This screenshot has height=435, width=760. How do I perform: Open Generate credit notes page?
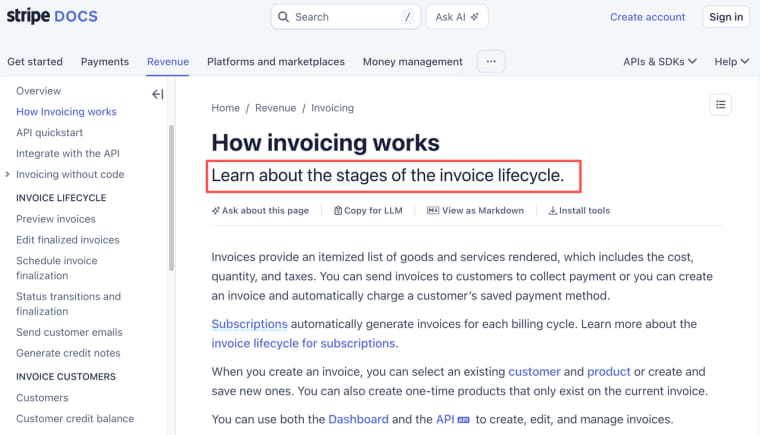[x=68, y=353]
